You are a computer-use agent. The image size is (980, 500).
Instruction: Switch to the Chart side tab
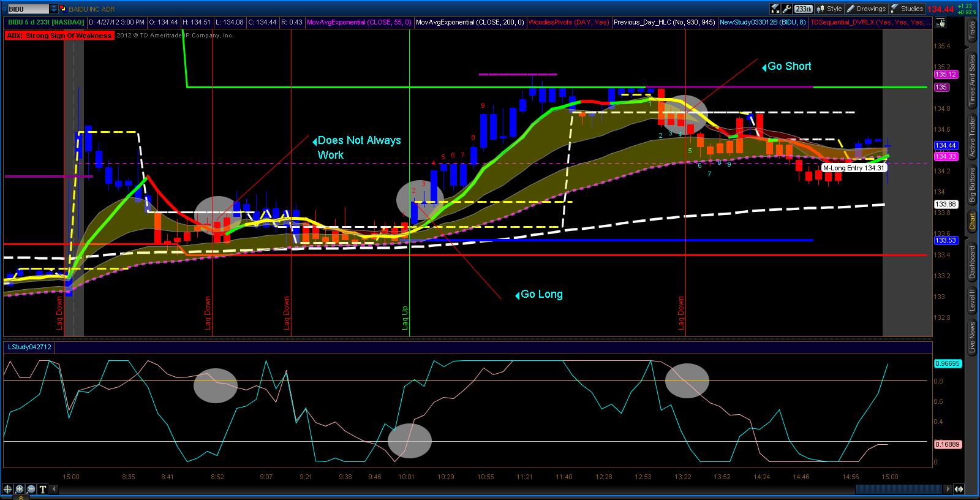point(971,222)
